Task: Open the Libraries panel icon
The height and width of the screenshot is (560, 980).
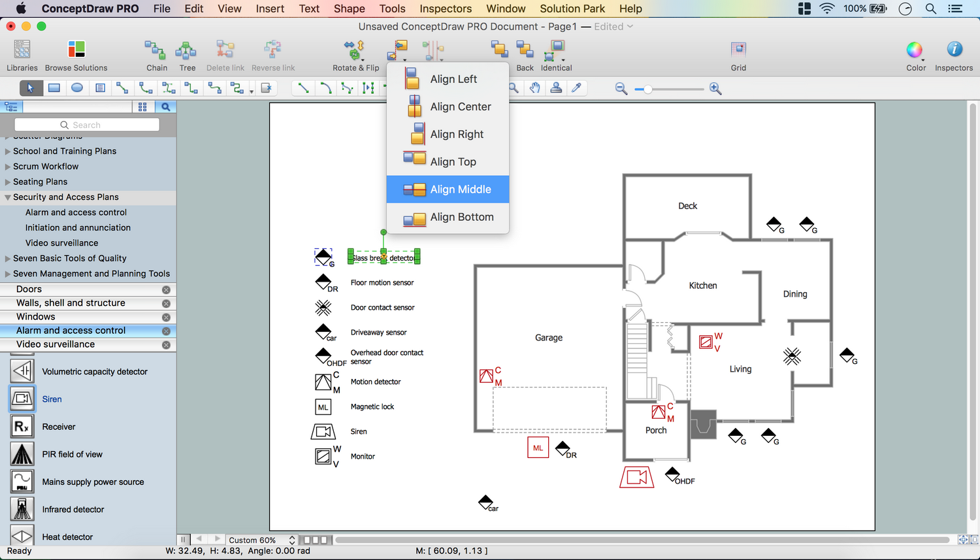Action: [x=22, y=51]
